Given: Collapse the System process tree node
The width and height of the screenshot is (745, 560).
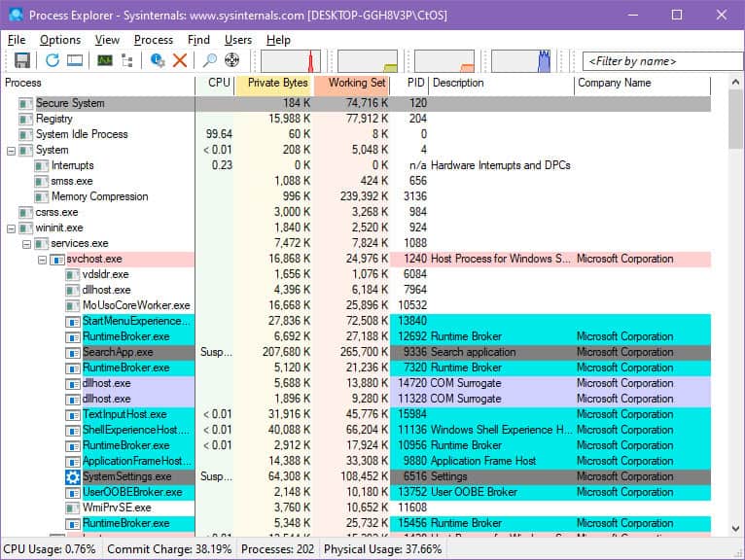Looking at the screenshot, I should click(x=11, y=151).
